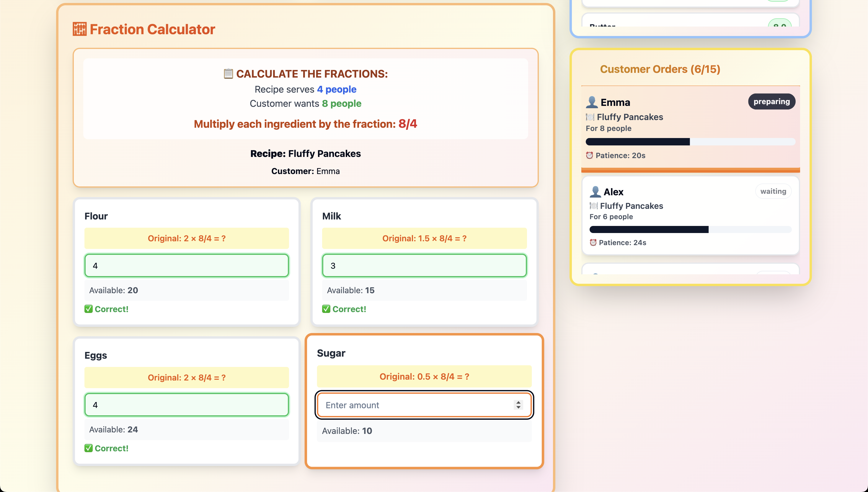Click Alex's customer avatar icon
868x492 pixels.
click(595, 192)
